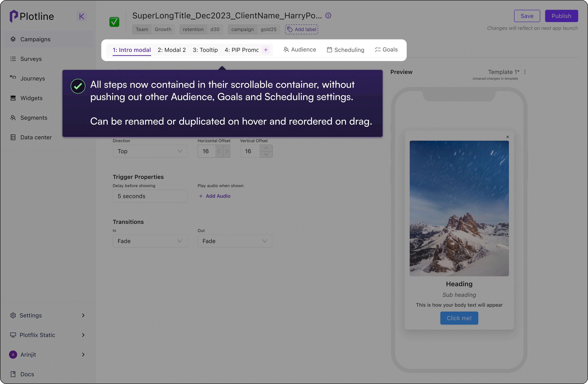The height and width of the screenshot is (384, 588).
Task: Click the sidebar collapse arrow icon
Action: 81,17
